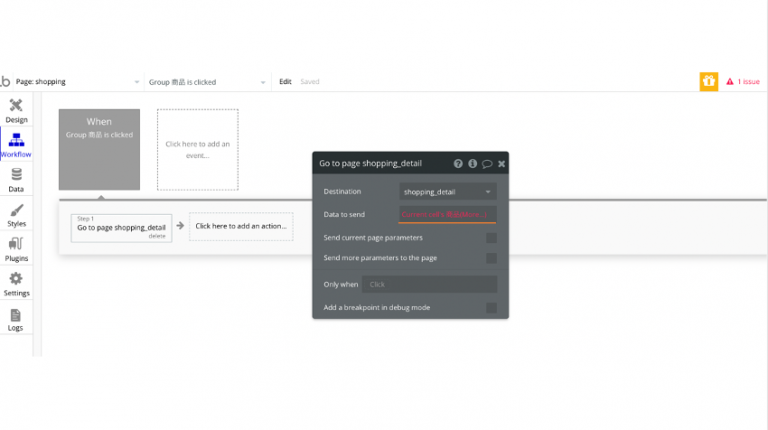Open the Plugins section

[16, 249]
